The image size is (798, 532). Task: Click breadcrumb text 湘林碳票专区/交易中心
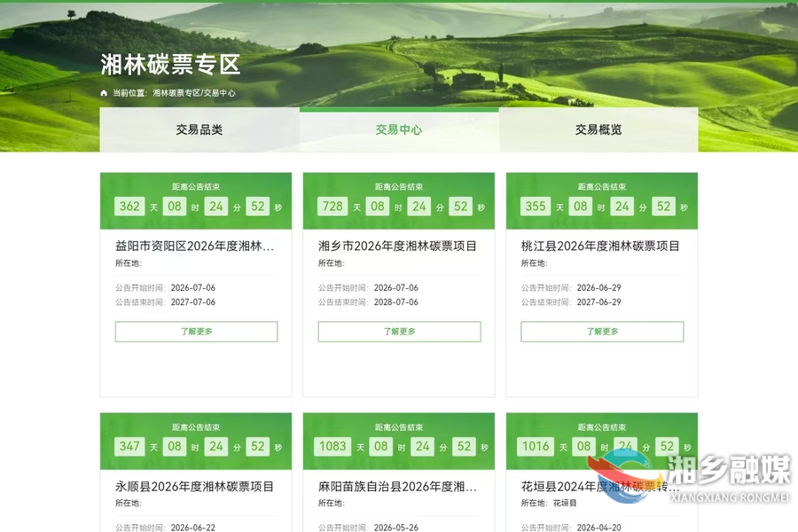[x=194, y=92]
